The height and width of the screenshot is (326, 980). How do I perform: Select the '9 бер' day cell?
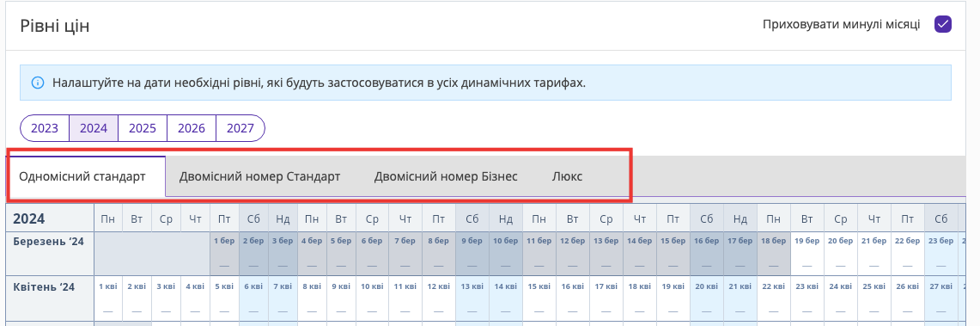(472, 254)
